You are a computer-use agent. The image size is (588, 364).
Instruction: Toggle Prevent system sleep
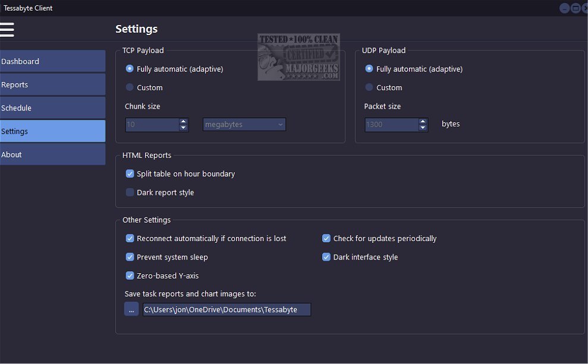coord(130,257)
